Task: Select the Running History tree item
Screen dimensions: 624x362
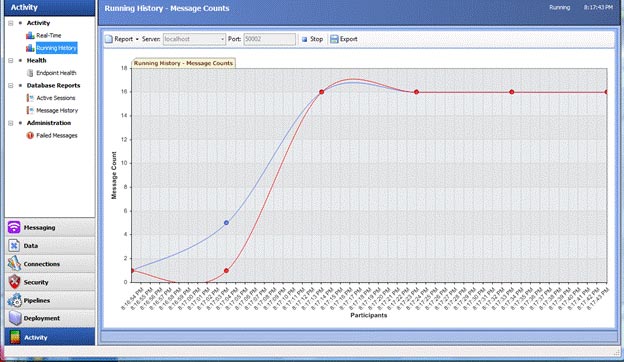Action: pos(57,48)
